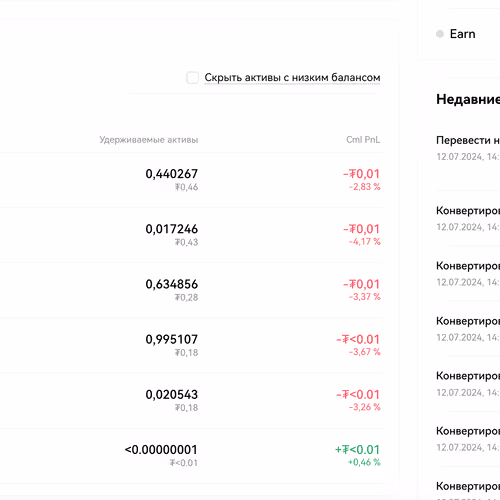Screen dimensions: 500x500
Task: Enable the hide low-balance assets checkbox
Action: point(192,78)
